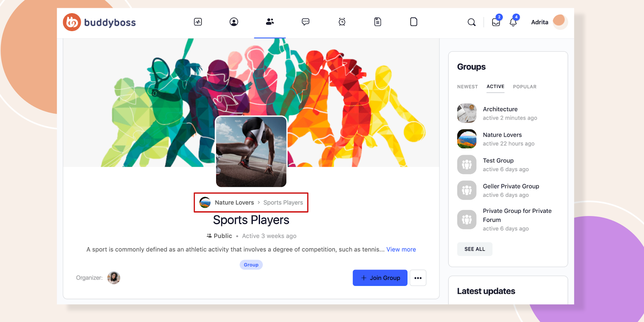Click the organizer's avatar

(x=114, y=278)
